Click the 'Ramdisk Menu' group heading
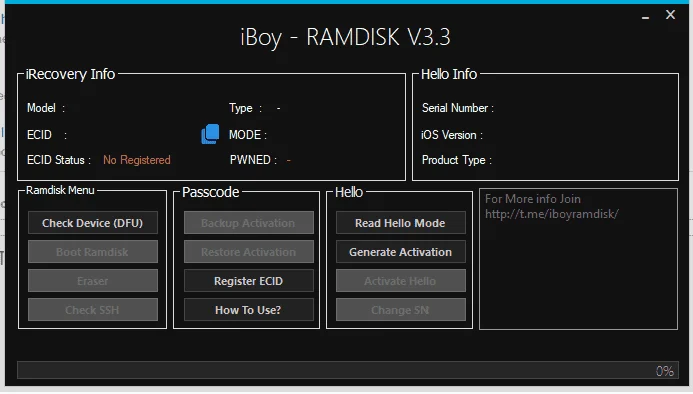Image resolution: width=693 pixels, height=394 pixels. pyautogui.click(x=60, y=190)
